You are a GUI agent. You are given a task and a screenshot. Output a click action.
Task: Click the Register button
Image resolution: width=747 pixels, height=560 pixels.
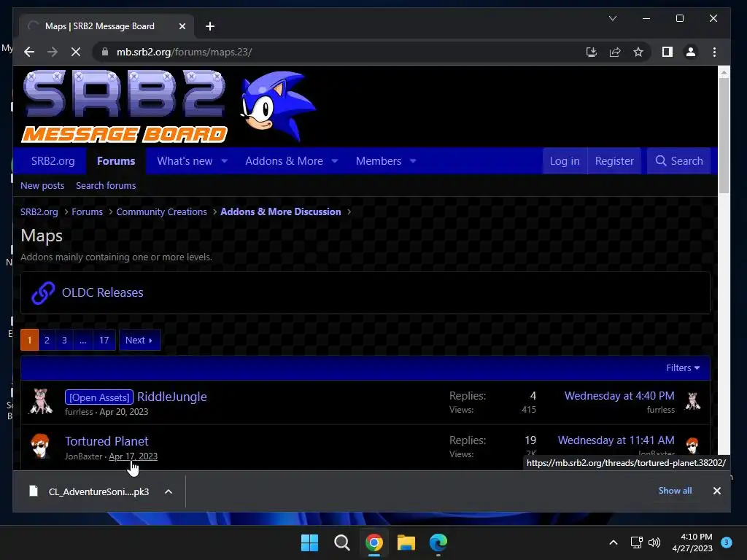(614, 161)
